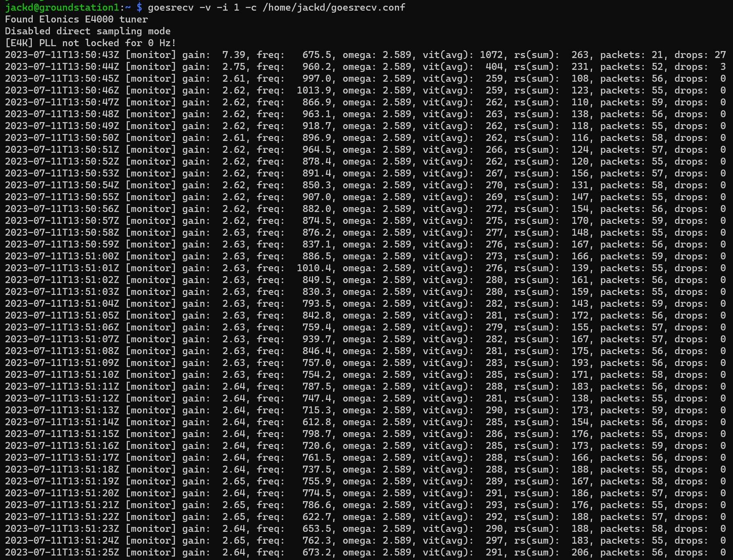Click gain value 7.39
Image resolution: width=733 pixels, height=560 pixels.
(234, 55)
